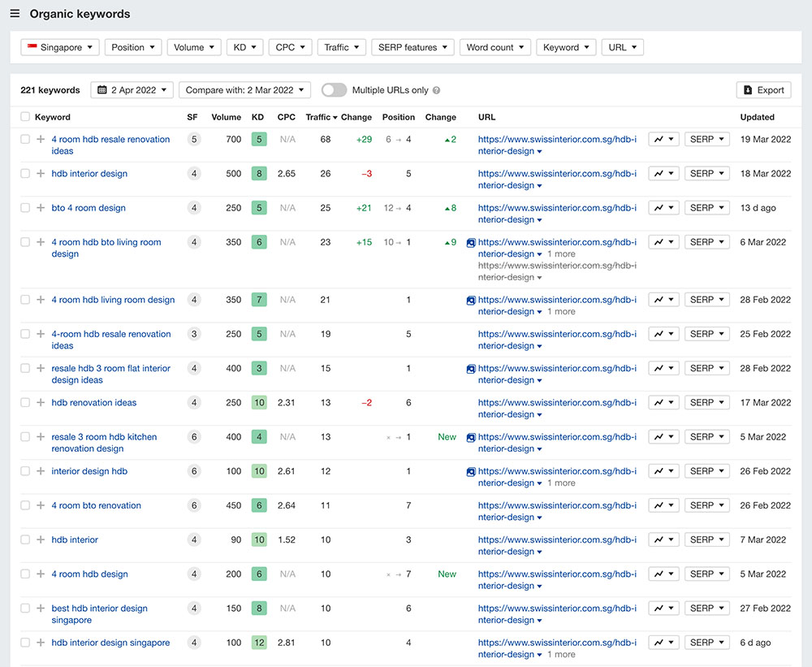Click the Export button

pyautogui.click(x=763, y=90)
